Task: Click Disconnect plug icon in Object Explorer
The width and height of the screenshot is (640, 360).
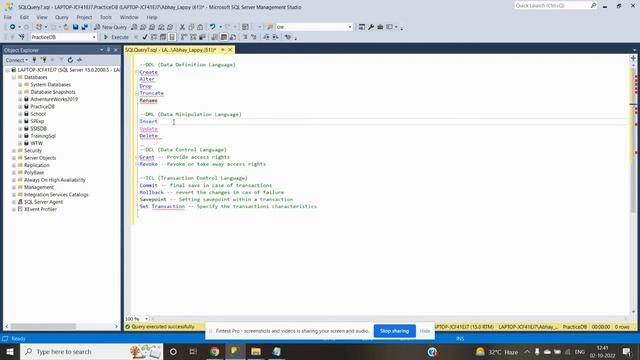Action: (x=43, y=60)
